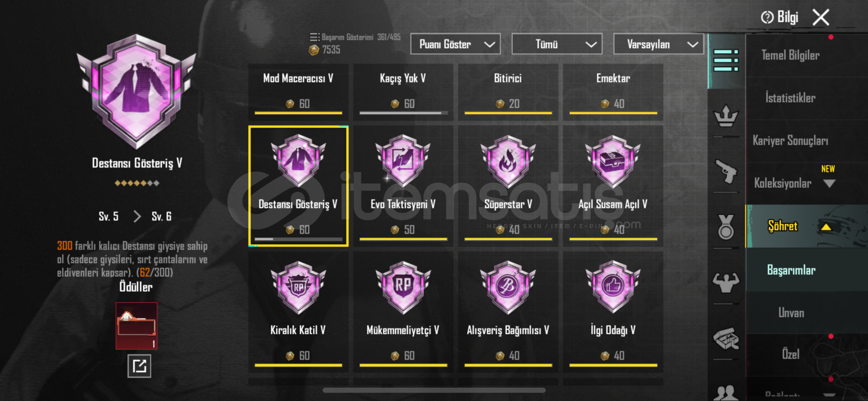Collapse the Şöhret section
Viewport: 868px width, 401px height.
coord(825,226)
